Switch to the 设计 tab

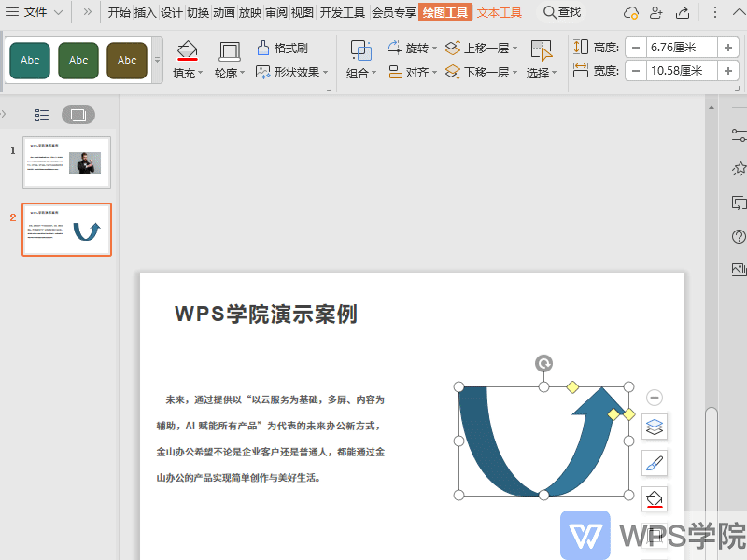click(x=172, y=12)
